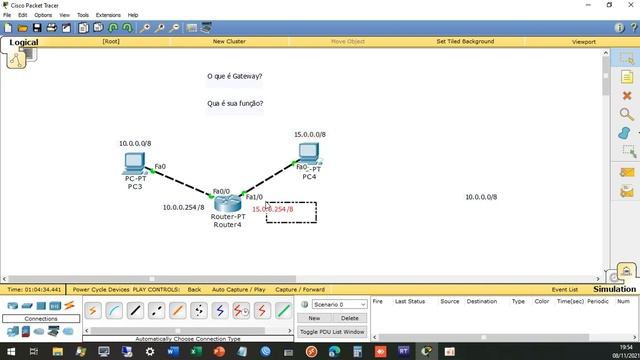This screenshot has width=640, height=360.
Task: Create a new file with toolbar icon
Action: point(8,28)
